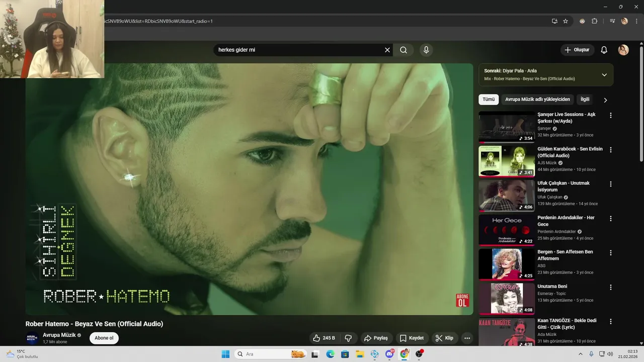Screen dimensions: 644x362
Task: Click the YouTube search input field
Action: [x=299, y=50]
